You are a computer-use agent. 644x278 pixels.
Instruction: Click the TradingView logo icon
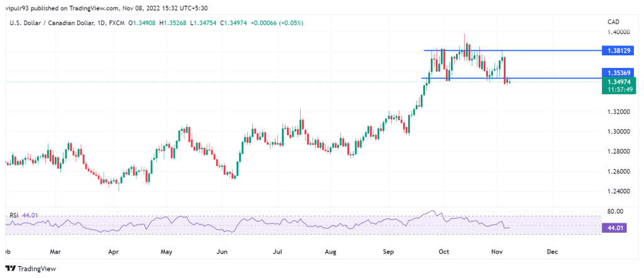[10, 268]
